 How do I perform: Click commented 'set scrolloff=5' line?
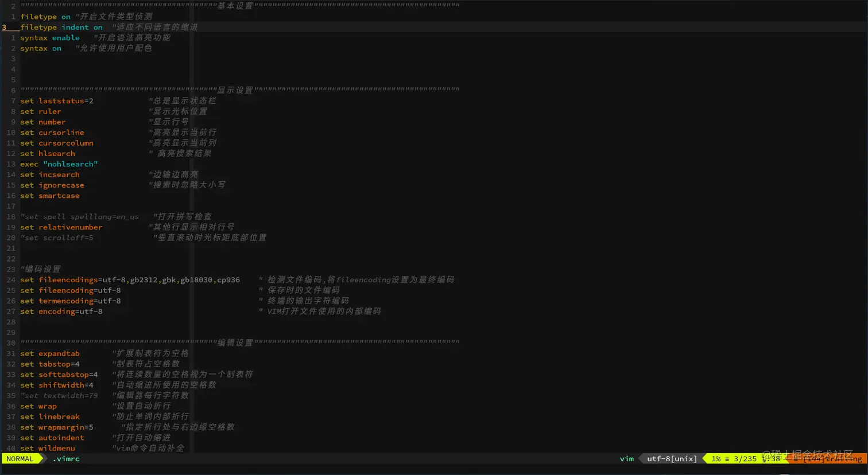click(x=57, y=237)
